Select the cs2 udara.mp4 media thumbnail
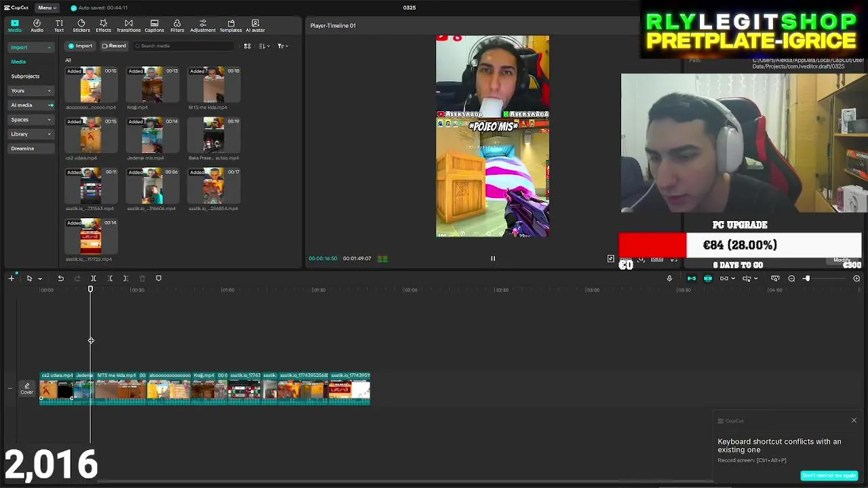 91,135
